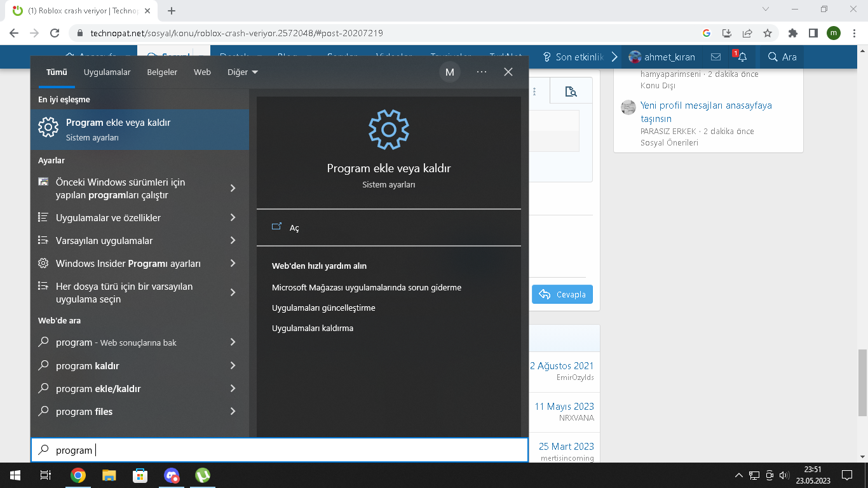Click the Cevapla reply button
The image size is (868, 488).
(x=562, y=294)
